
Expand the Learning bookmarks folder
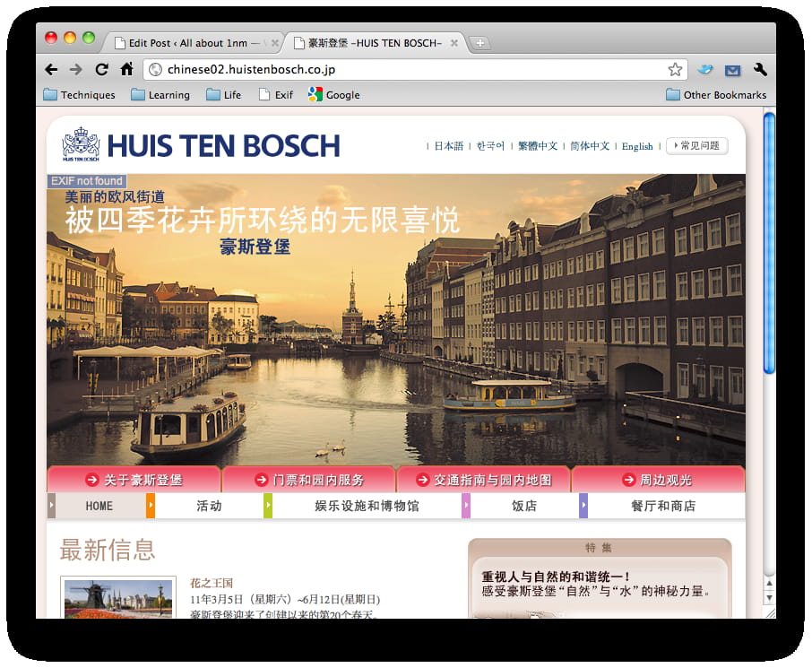coord(161,94)
